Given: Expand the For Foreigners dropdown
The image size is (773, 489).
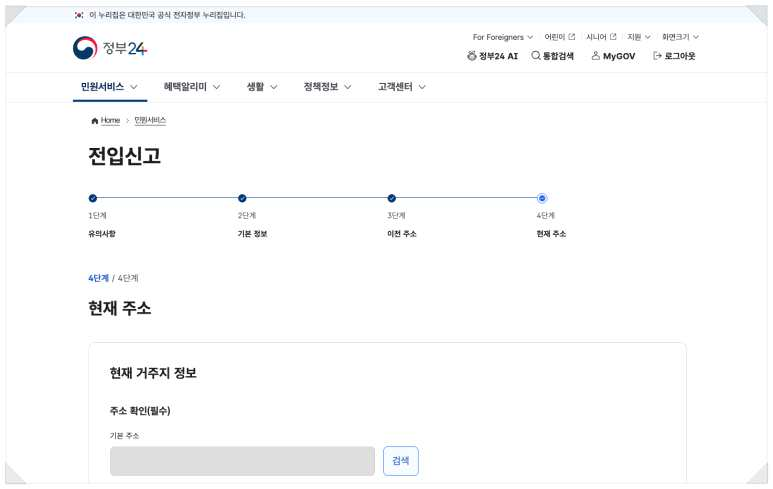Looking at the screenshot, I should [x=503, y=37].
